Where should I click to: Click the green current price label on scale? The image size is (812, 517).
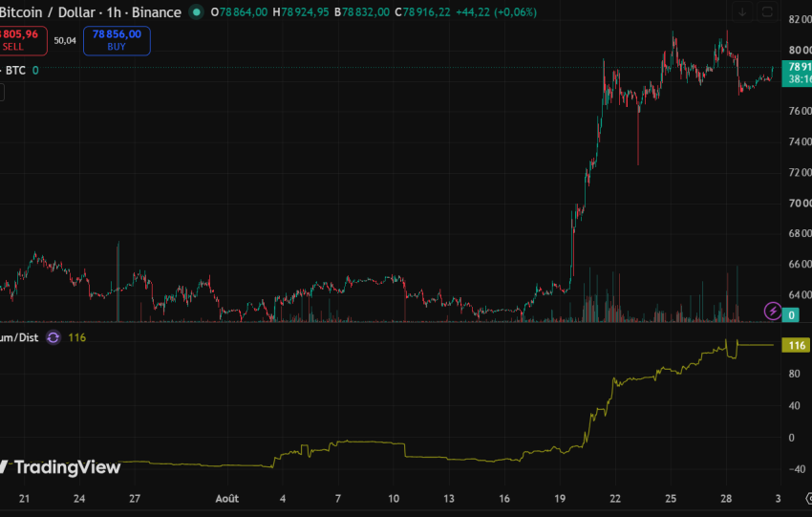pyautogui.click(x=797, y=73)
